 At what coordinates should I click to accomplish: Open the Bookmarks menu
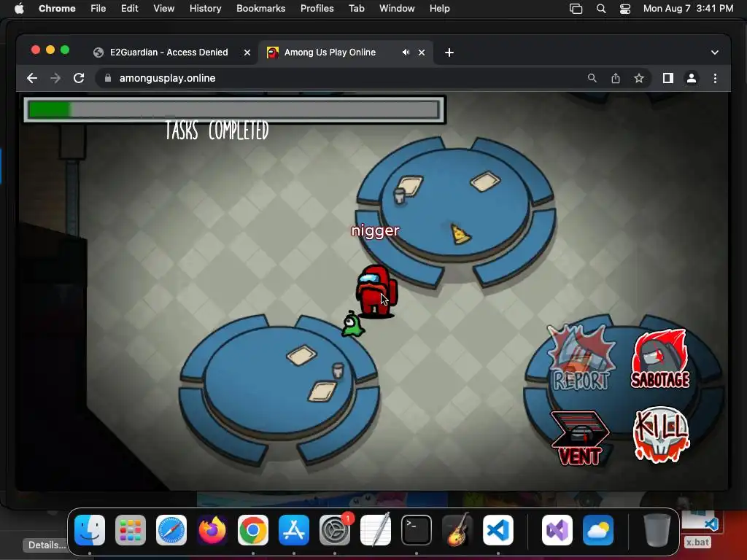261,9
